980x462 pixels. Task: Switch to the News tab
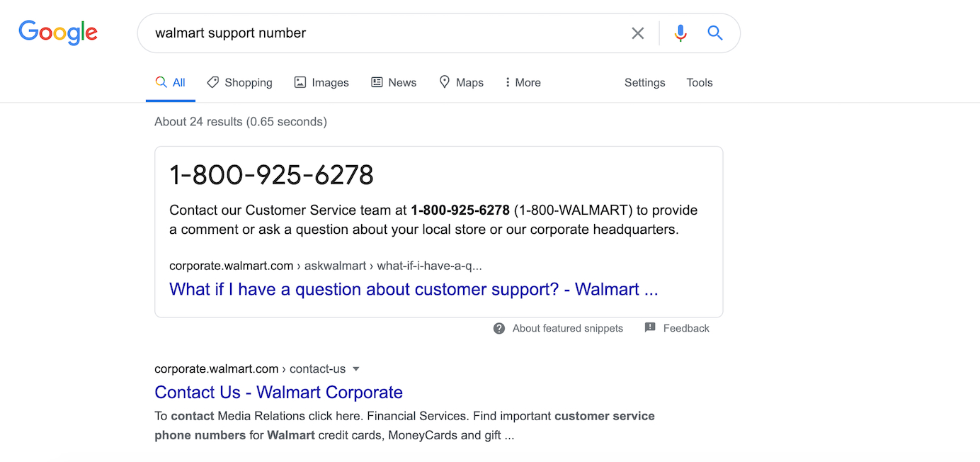click(x=394, y=82)
